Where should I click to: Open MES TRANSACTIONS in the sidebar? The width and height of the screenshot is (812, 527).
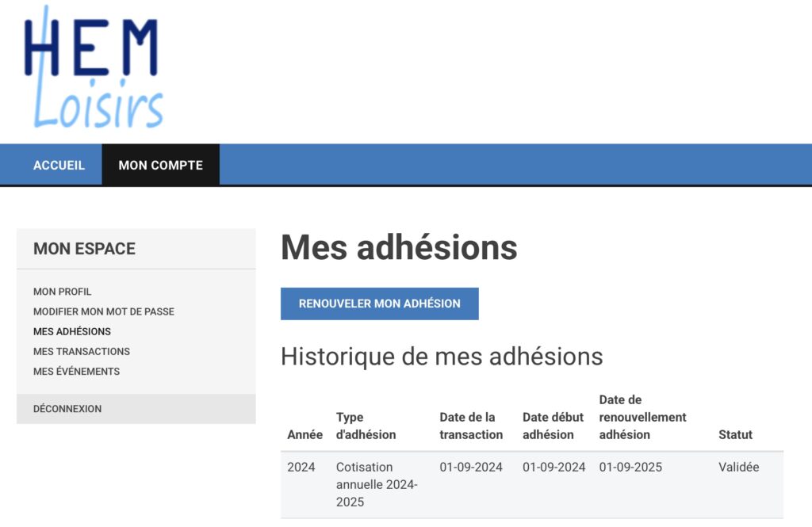pyautogui.click(x=82, y=351)
